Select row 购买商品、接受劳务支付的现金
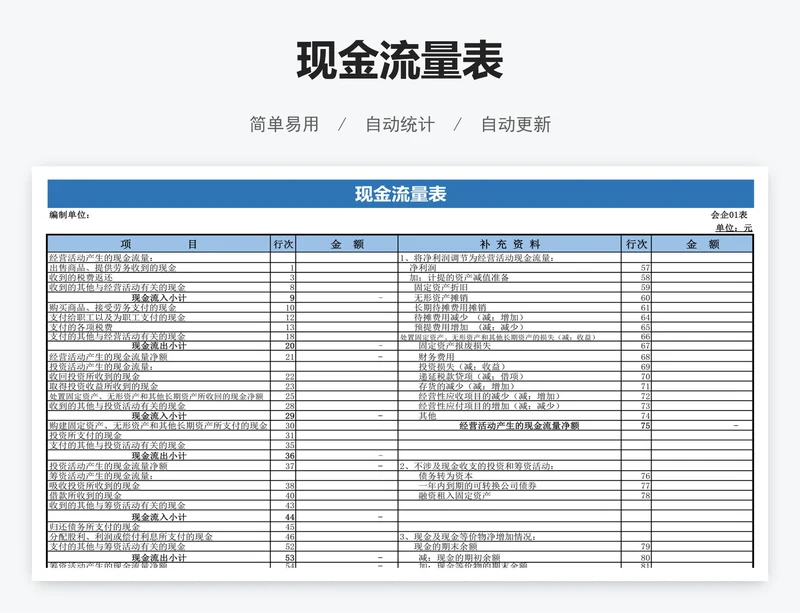Viewport: 800px width, 613px height. pyautogui.click(x=113, y=307)
